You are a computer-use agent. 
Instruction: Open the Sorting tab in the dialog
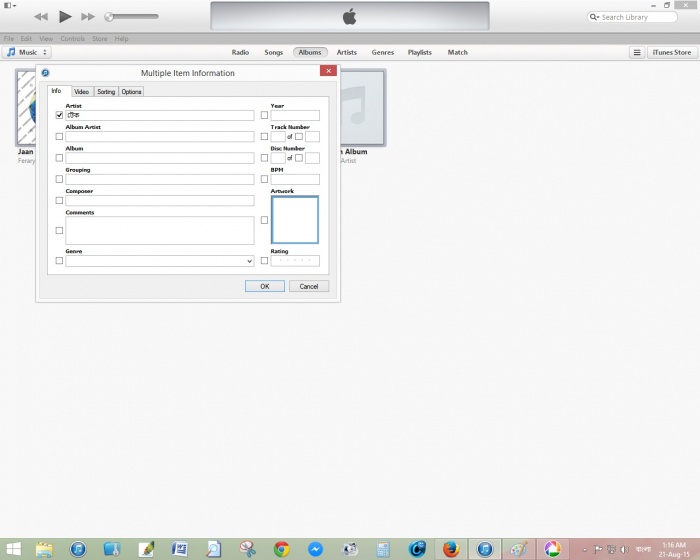tap(106, 92)
